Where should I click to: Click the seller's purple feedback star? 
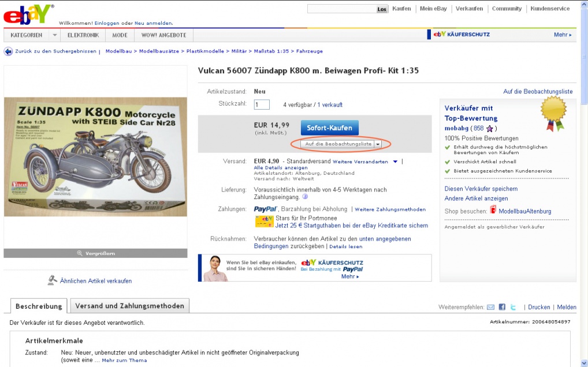coord(490,128)
